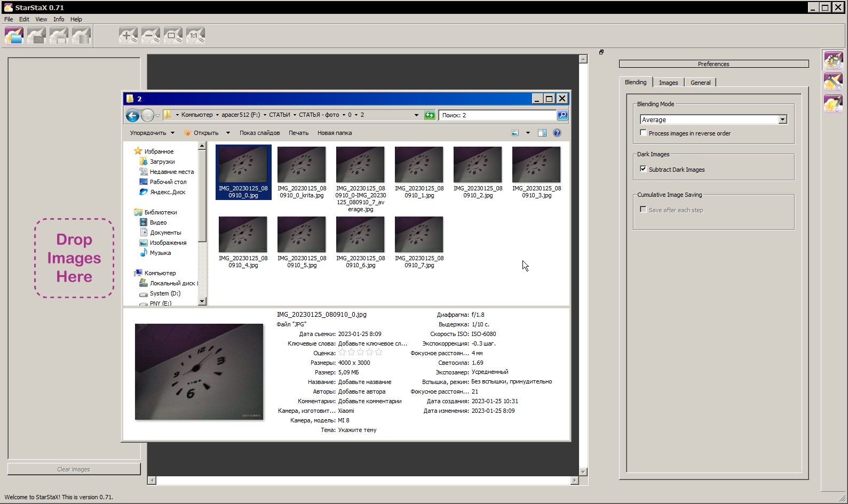
Task: Open the Blending Mode dropdown
Action: (x=782, y=119)
